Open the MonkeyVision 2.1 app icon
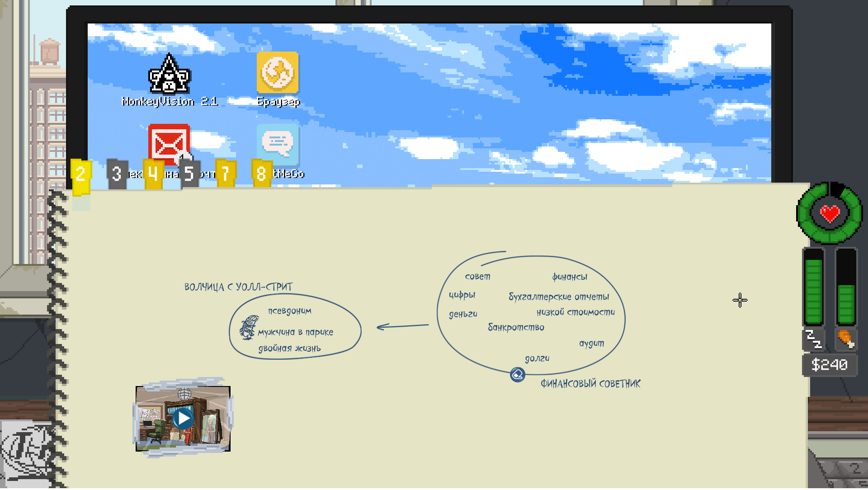 tap(170, 75)
